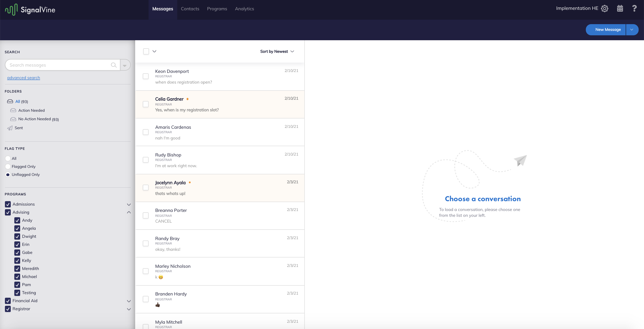
Task: Select the All flag type radio
Action: [8, 158]
